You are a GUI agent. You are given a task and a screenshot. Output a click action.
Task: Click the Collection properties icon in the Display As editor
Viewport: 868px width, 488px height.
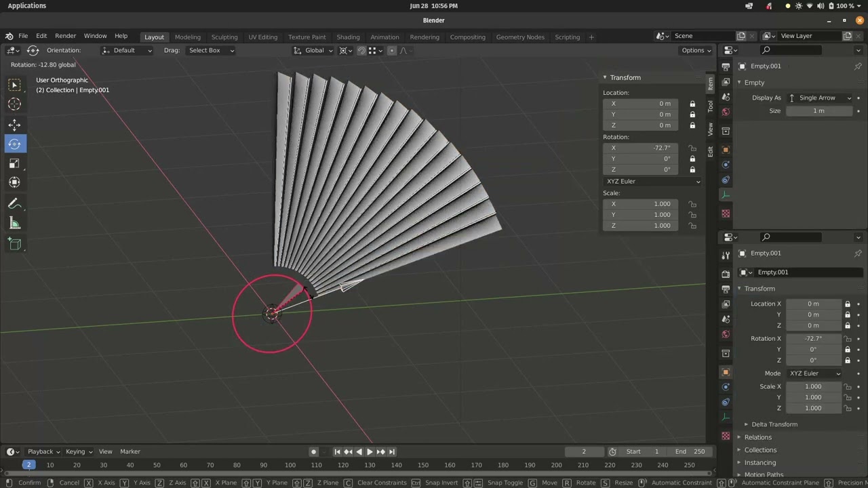click(726, 131)
